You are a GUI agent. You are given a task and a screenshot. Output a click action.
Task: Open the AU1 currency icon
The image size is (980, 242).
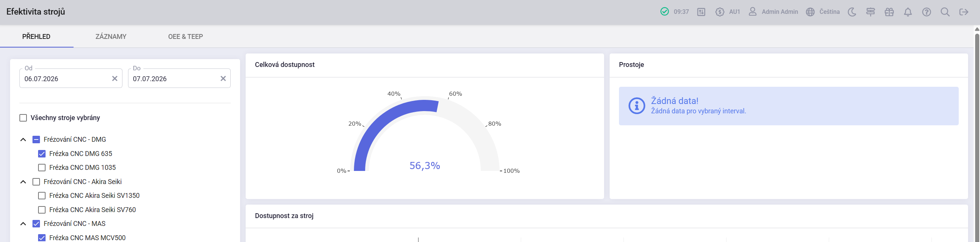[x=719, y=12]
